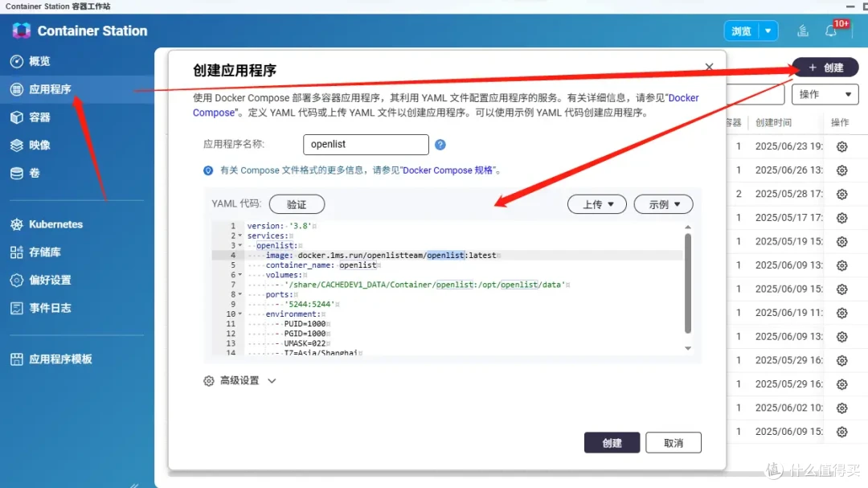The height and width of the screenshot is (488, 868).
Task: Click the 验证 validate button
Action: (297, 204)
